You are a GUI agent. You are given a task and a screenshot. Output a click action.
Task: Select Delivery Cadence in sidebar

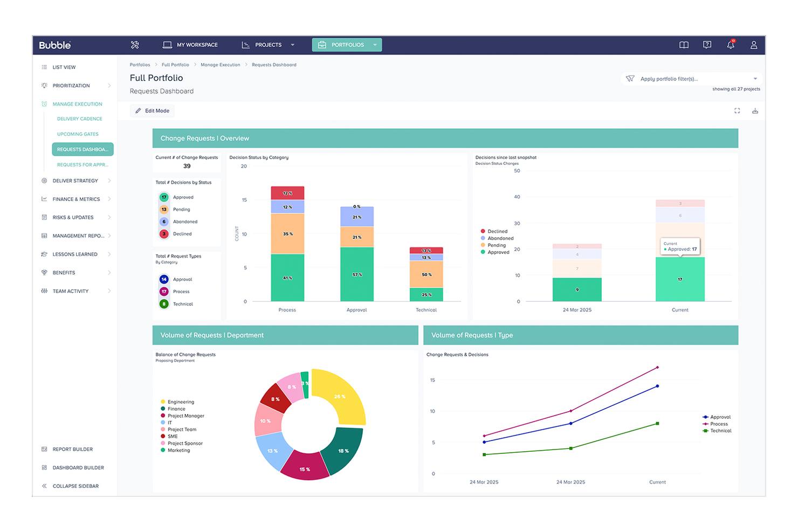(x=80, y=119)
